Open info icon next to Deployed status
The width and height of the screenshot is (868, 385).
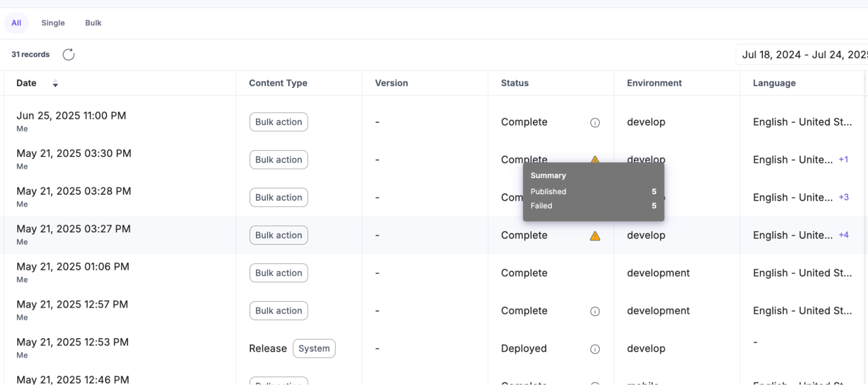pyautogui.click(x=595, y=349)
